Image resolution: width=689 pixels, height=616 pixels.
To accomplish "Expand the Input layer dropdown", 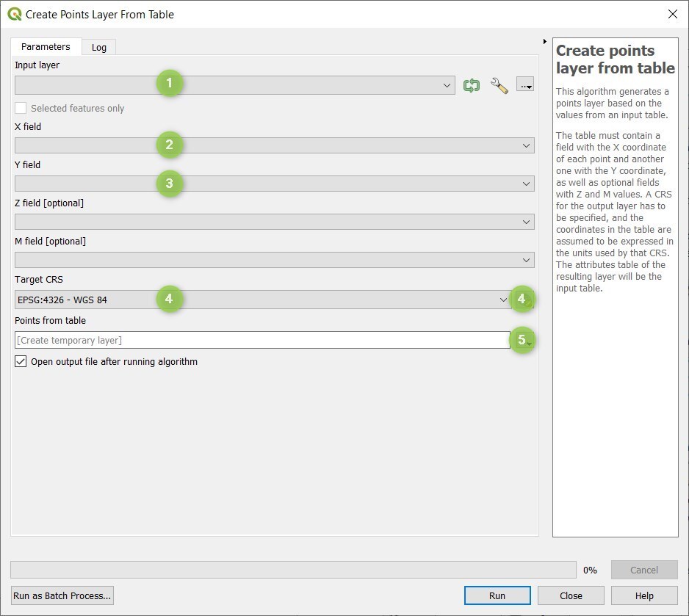I will 234,85.
